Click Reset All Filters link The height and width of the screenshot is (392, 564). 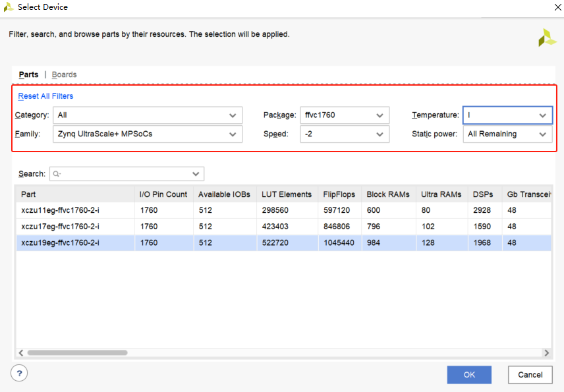[45, 96]
